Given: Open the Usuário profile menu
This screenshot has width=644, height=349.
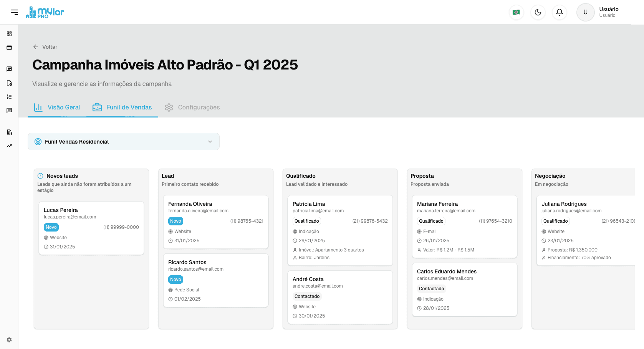Looking at the screenshot, I should [598, 12].
